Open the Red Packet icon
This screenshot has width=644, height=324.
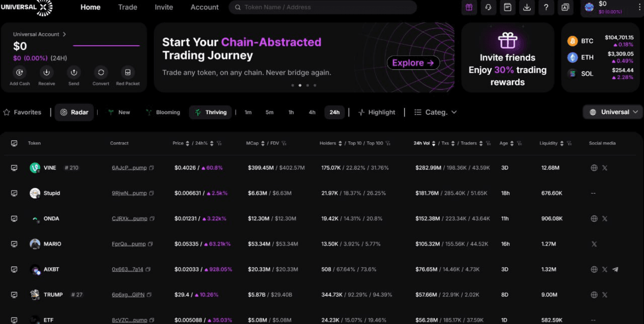coord(128,72)
